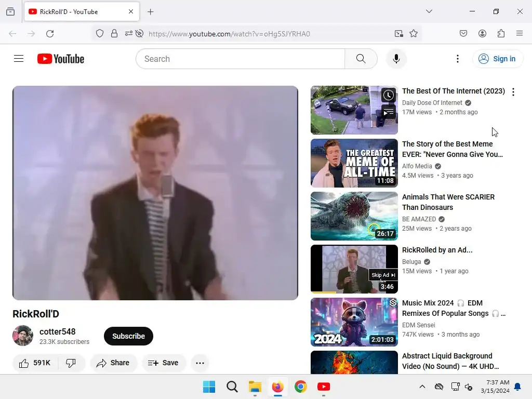Open a new tab with plus button
The height and width of the screenshot is (399, 532).
click(150, 12)
